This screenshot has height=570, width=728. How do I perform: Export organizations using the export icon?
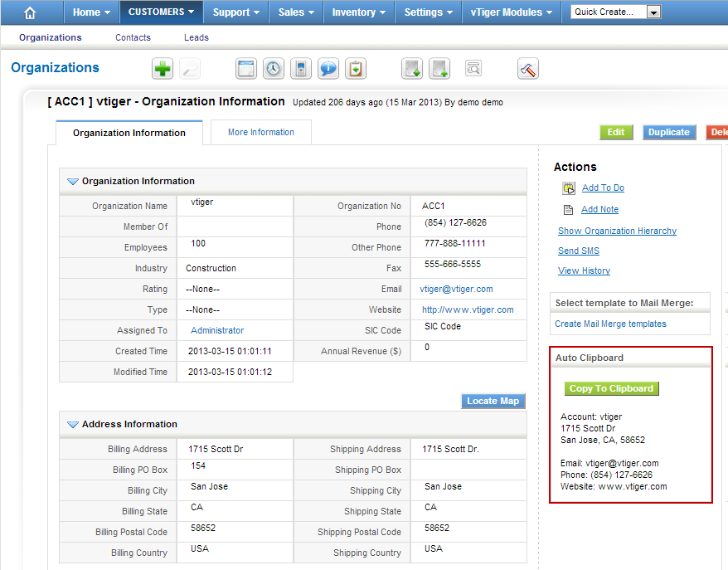pos(439,69)
